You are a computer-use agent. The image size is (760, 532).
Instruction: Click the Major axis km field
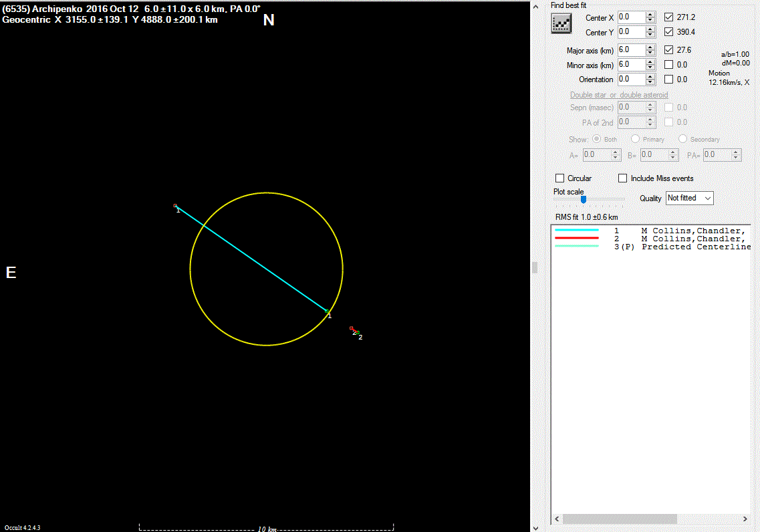632,50
